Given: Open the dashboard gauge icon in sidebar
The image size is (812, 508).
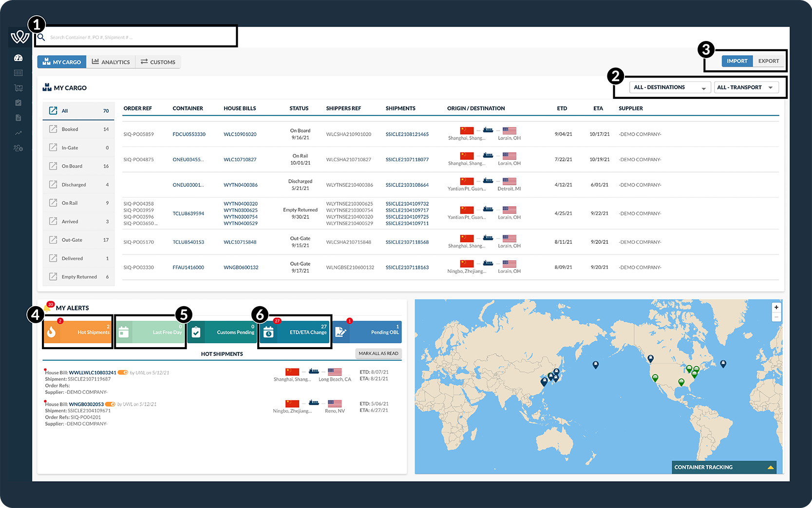Looking at the screenshot, I should [x=19, y=58].
